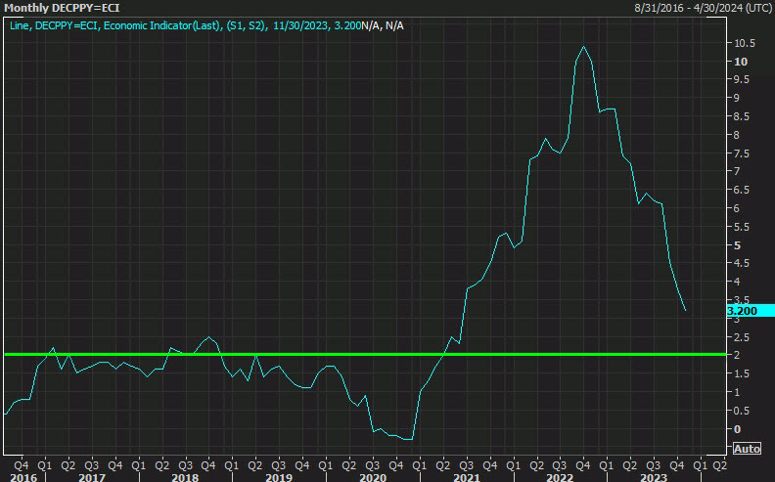The width and height of the screenshot is (775, 482).
Task: Click the Auto scale button
Action: [746, 448]
